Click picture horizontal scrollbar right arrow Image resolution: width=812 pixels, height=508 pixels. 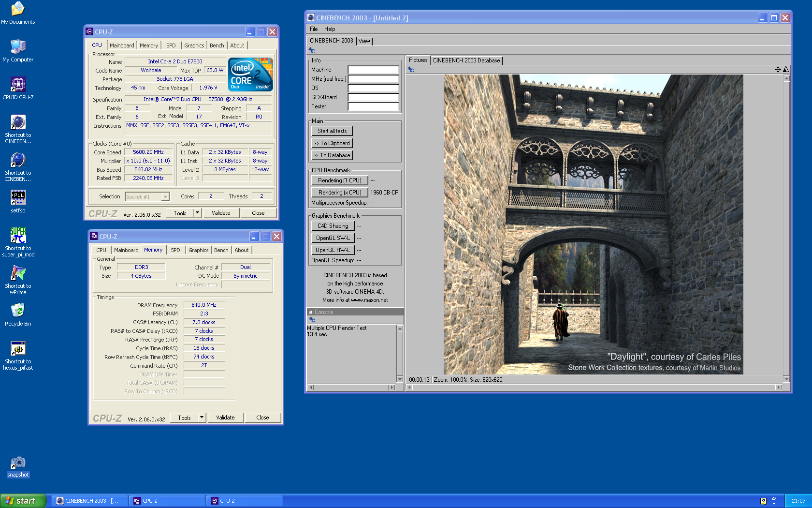pos(778,387)
